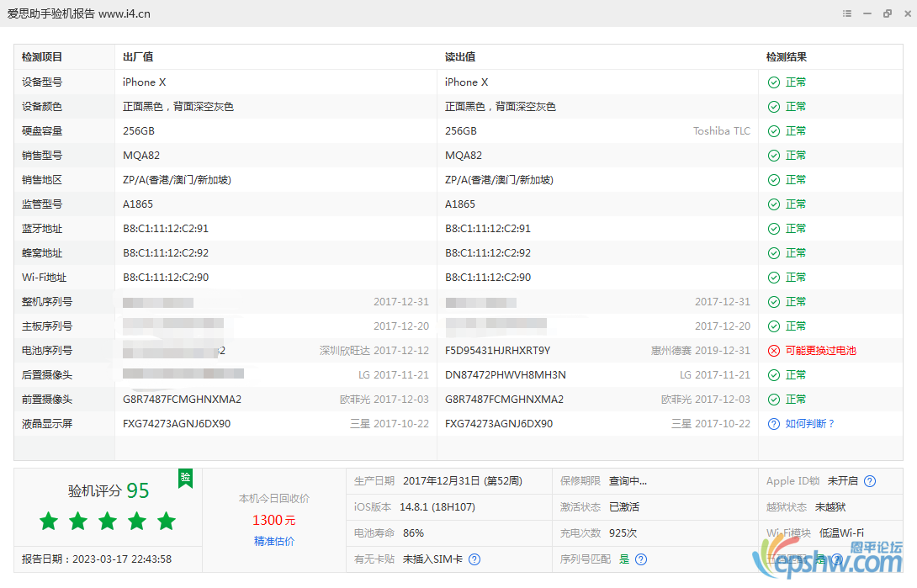This screenshot has height=588, width=917.
Task: Click the 低温Wi-Fi module value
Action: 841,533
